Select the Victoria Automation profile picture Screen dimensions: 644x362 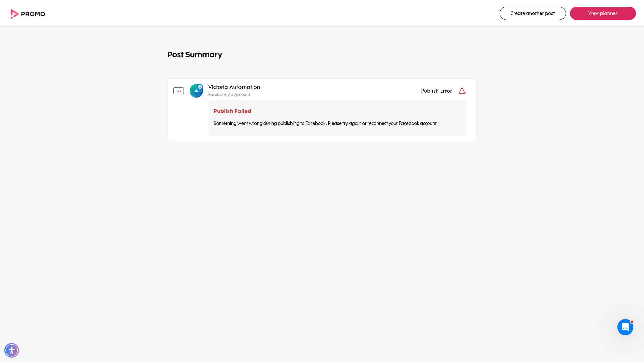196,91
